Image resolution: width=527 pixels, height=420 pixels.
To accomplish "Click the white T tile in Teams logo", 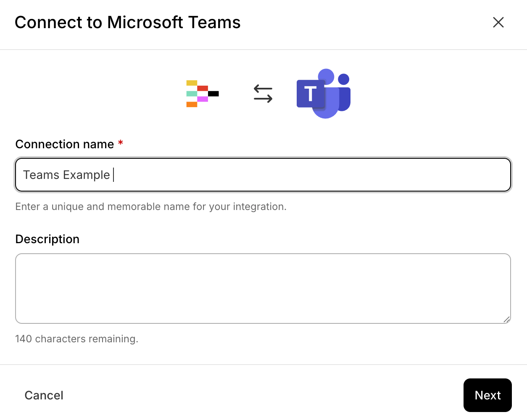I will 310,94.
